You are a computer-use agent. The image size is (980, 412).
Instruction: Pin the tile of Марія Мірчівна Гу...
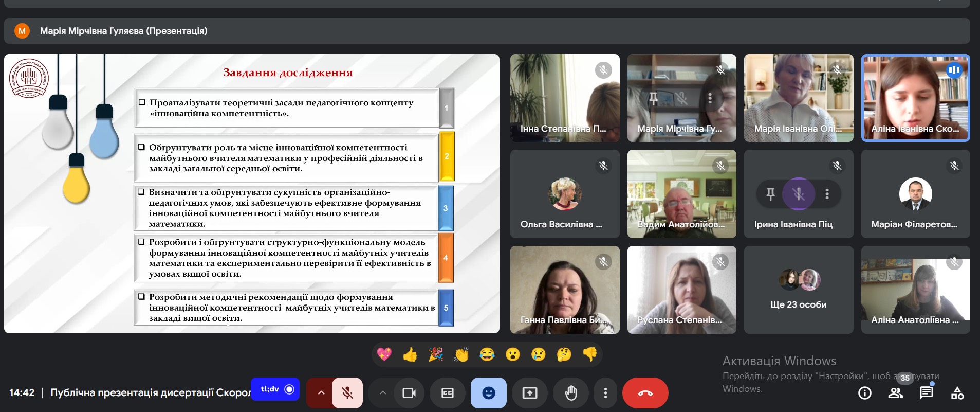point(653,98)
